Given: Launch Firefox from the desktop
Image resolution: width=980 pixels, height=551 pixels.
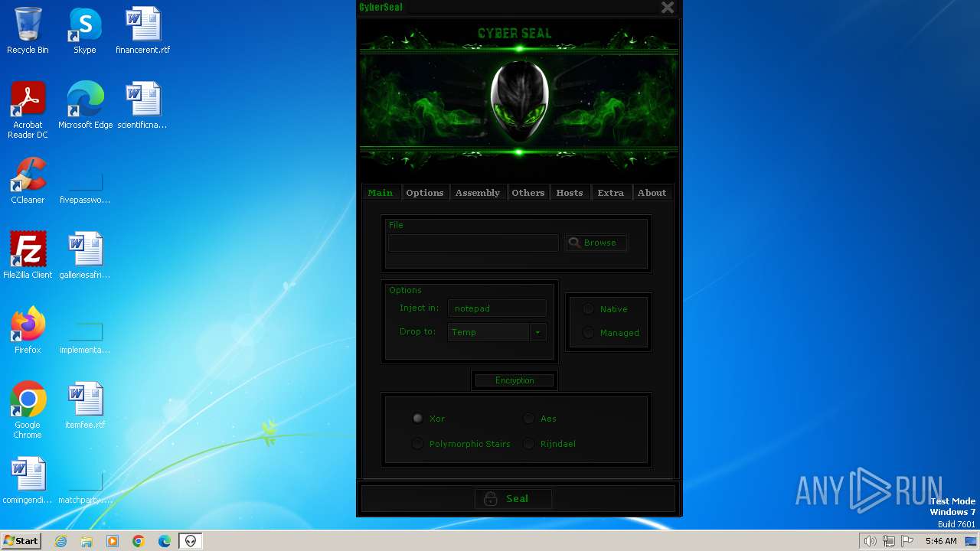Looking at the screenshot, I should coord(28,331).
